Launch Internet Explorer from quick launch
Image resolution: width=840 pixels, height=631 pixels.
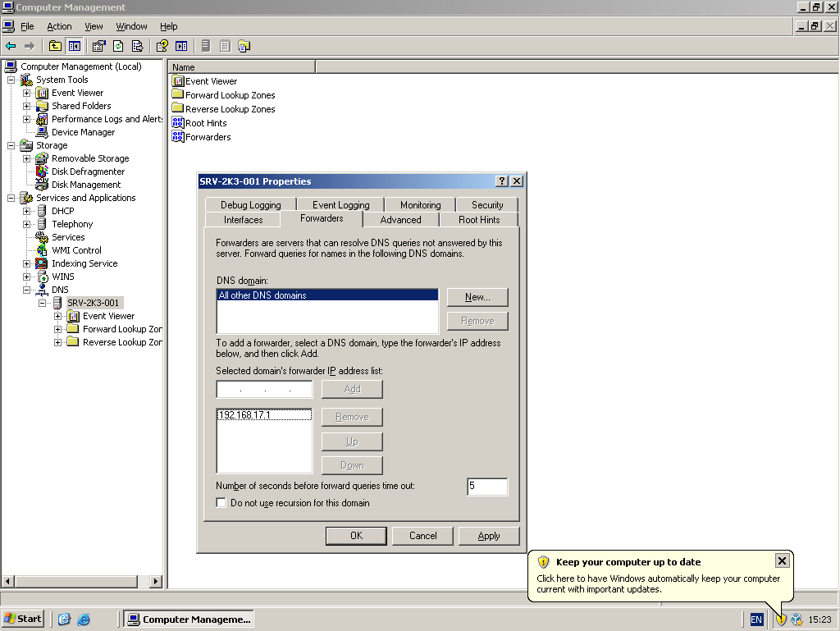point(84,620)
